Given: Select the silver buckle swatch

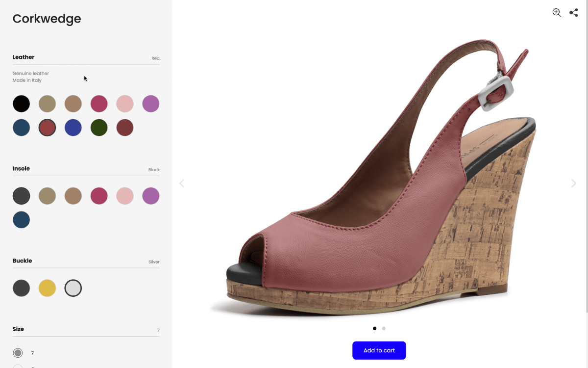Looking at the screenshot, I should click(73, 288).
